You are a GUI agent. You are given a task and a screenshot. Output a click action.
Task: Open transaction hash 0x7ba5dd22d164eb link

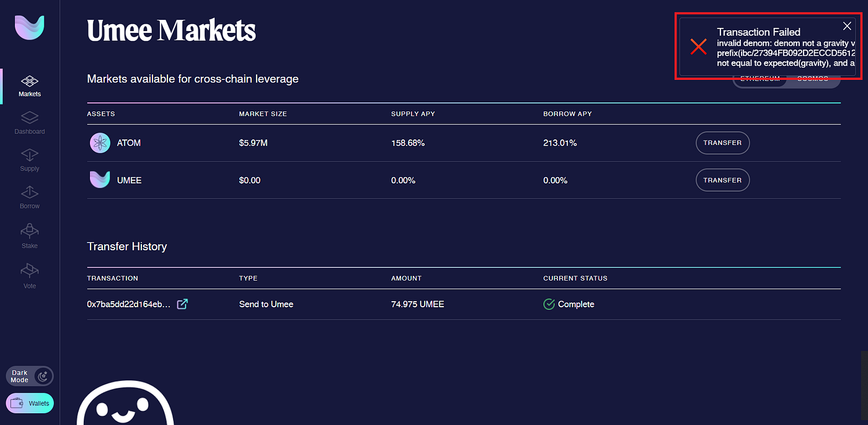[x=128, y=304]
